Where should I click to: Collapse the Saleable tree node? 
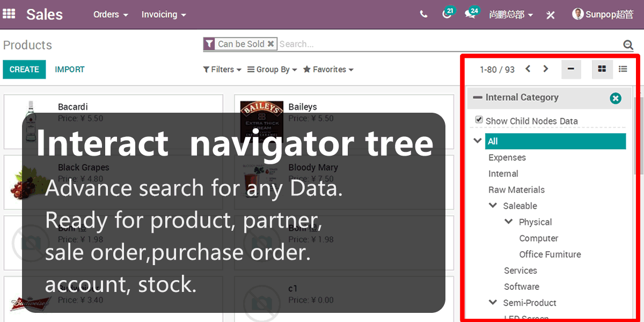pos(493,206)
